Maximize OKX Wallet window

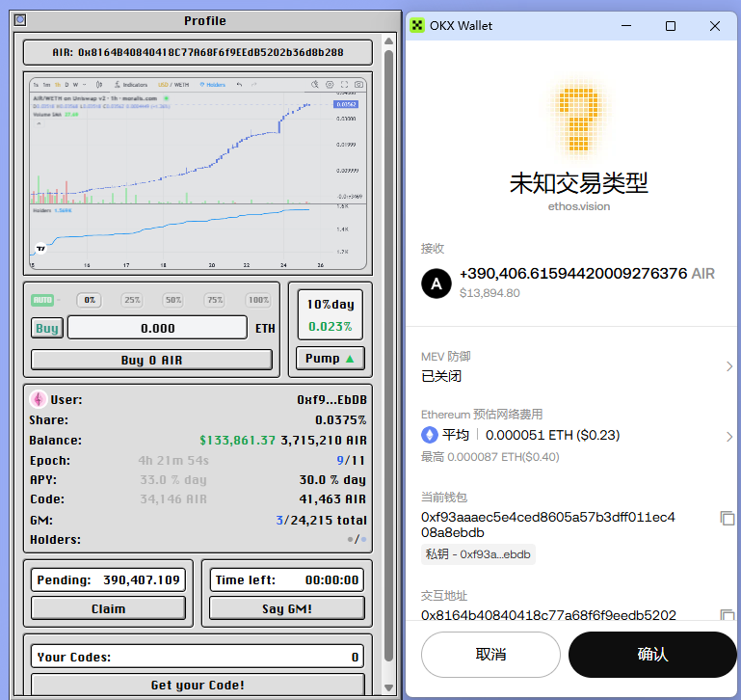tap(670, 25)
